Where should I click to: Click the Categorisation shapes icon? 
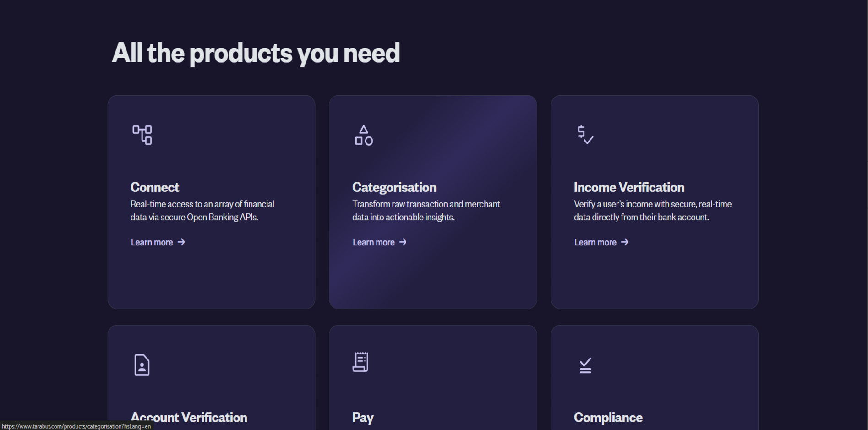(364, 135)
